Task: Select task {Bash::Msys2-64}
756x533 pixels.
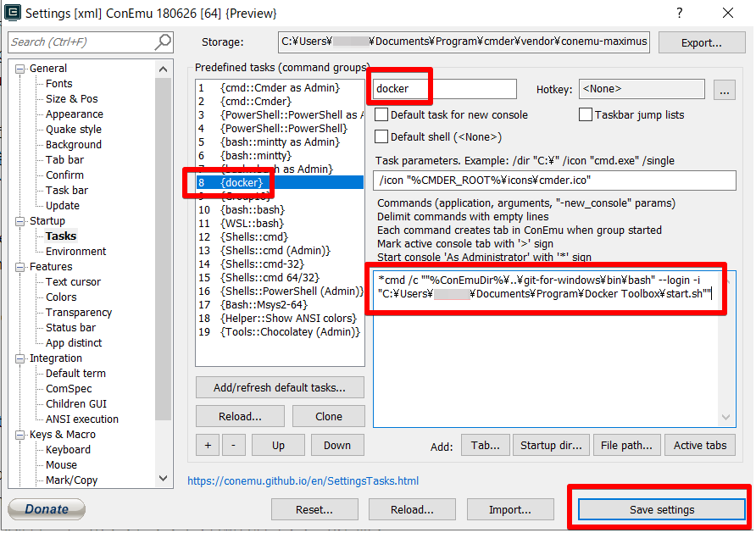Action: [x=280, y=305]
